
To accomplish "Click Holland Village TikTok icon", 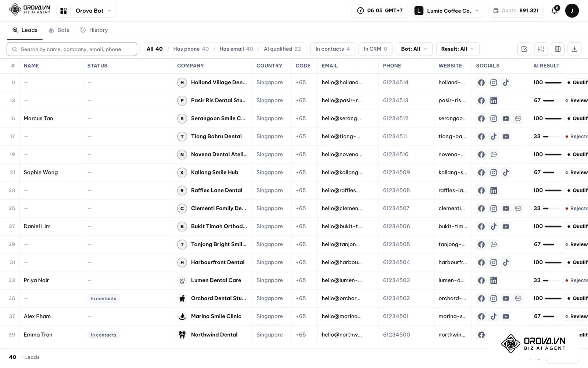I will click(506, 82).
